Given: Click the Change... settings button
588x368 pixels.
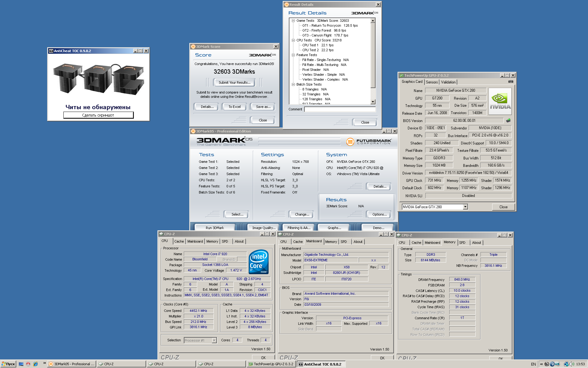Looking at the screenshot, I should click(302, 214).
